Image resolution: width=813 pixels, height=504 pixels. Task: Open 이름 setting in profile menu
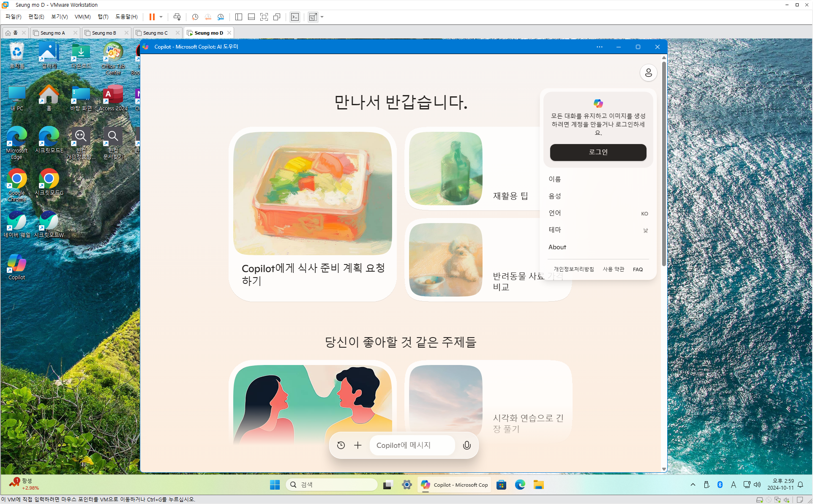click(598, 179)
